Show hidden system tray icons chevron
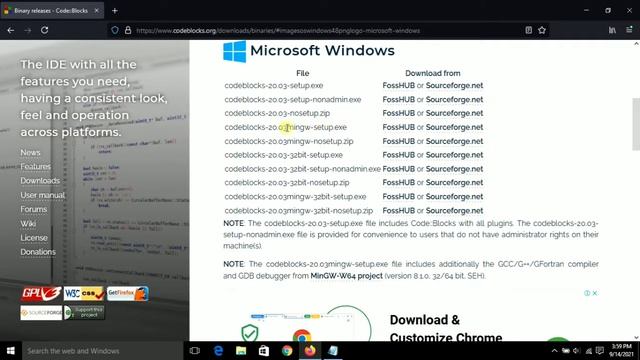 point(554,351)
